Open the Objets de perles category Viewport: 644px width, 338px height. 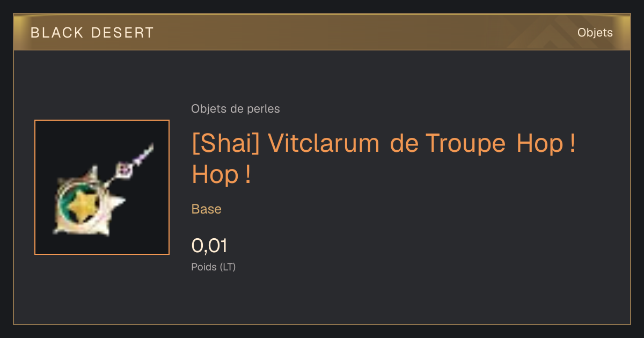[236, 109]
